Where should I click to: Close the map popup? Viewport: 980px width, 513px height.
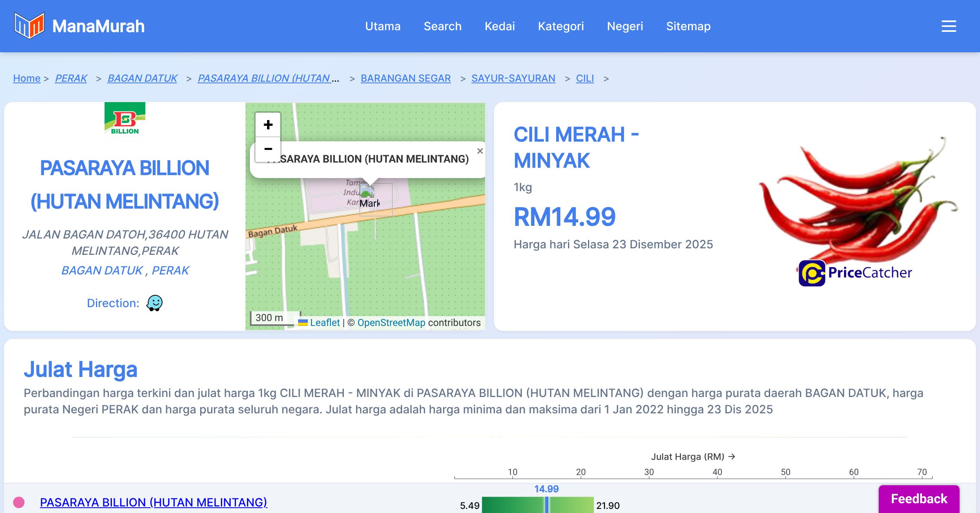click(x=480, y=151)
